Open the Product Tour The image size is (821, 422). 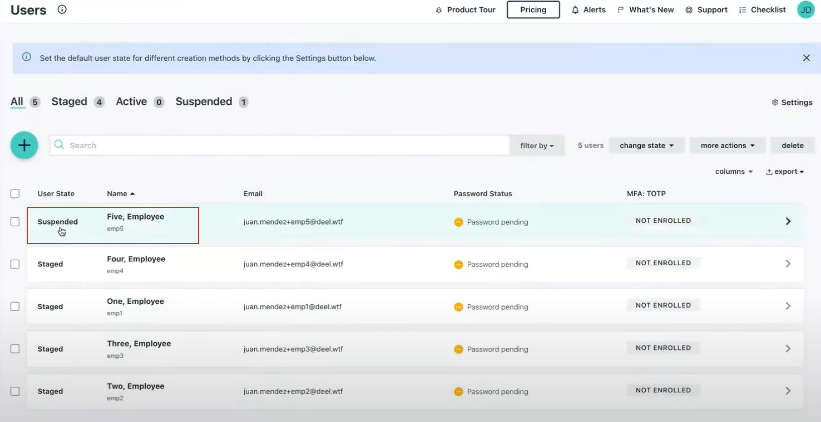[465, 10]
